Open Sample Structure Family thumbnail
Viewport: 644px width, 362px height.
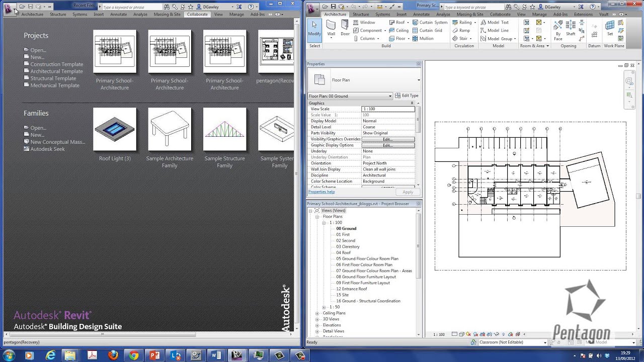(x=224, y=129)
